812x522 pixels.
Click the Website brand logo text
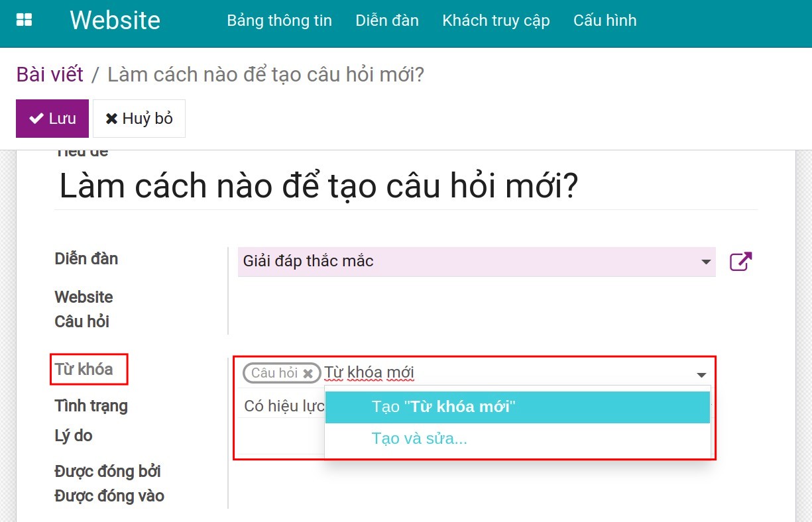(115, 21)
